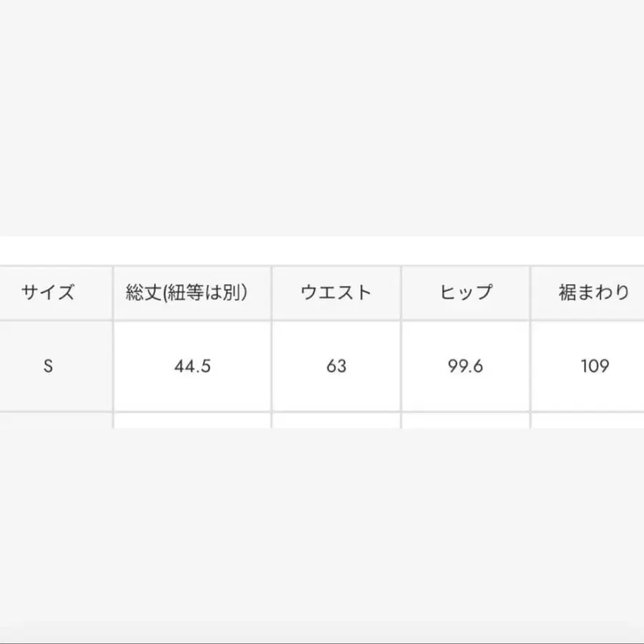Click the partial cell below 44.5
The height and width of the screenshot is (644, 644).
(192, 421)
